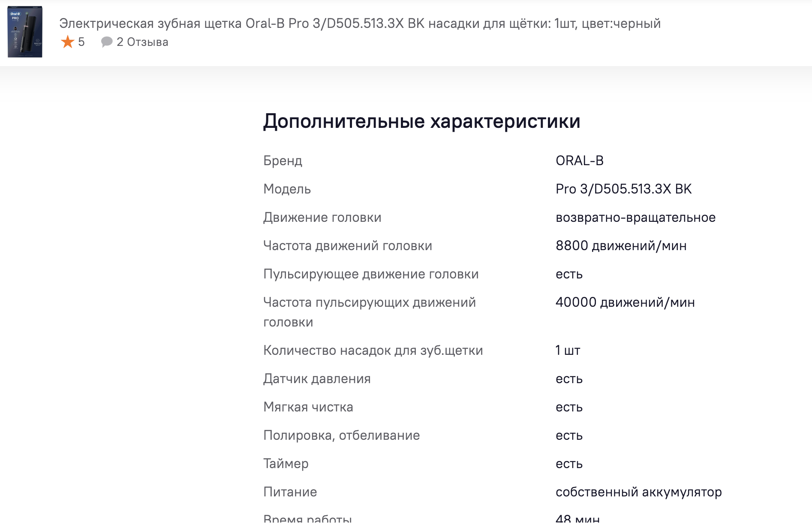812x526 pixels.
Task: Click the orange star rating icon
Action: 68,42
